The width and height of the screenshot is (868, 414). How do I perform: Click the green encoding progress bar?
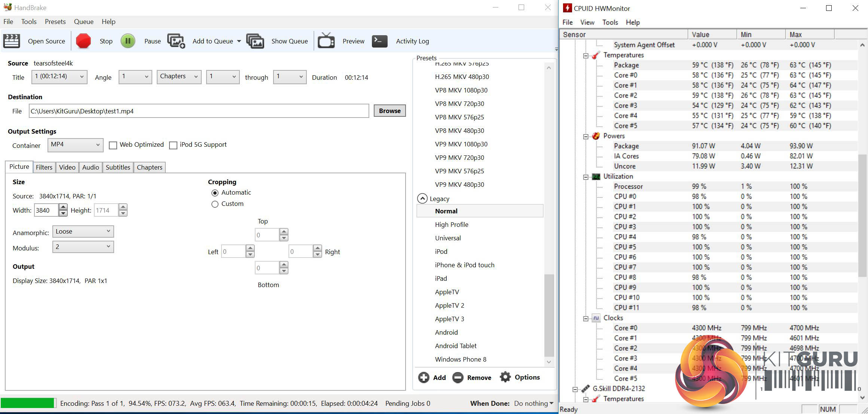(x=28, y=403)
